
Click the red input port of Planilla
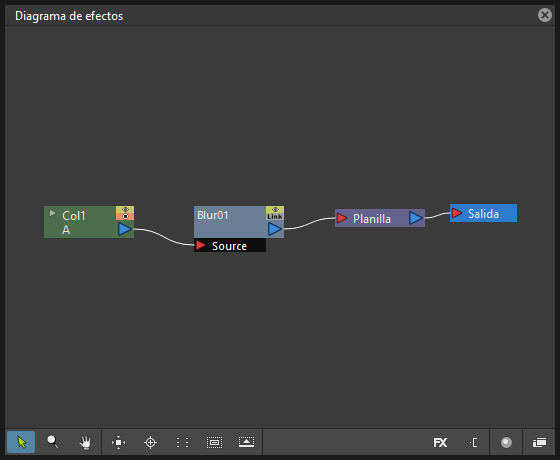(342, 218)
